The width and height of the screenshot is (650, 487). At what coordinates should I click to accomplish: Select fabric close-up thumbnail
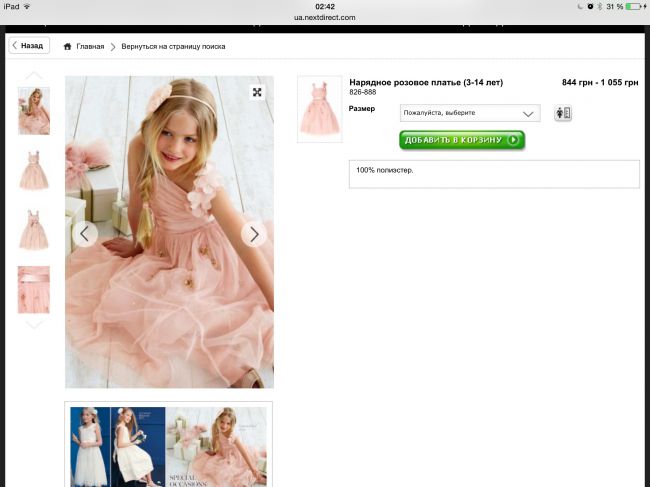pos(34,290)
